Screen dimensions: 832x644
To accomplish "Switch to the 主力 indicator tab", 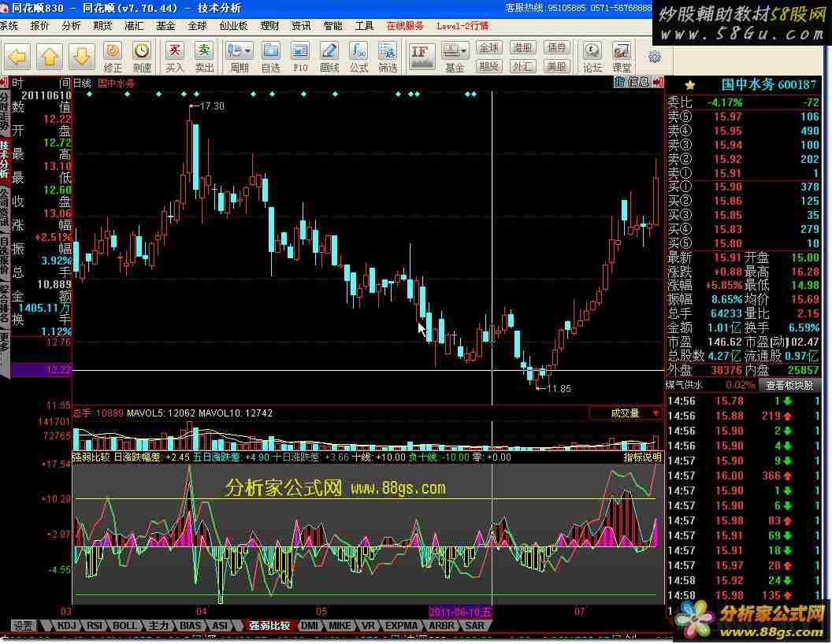I will tap(158, 626).
